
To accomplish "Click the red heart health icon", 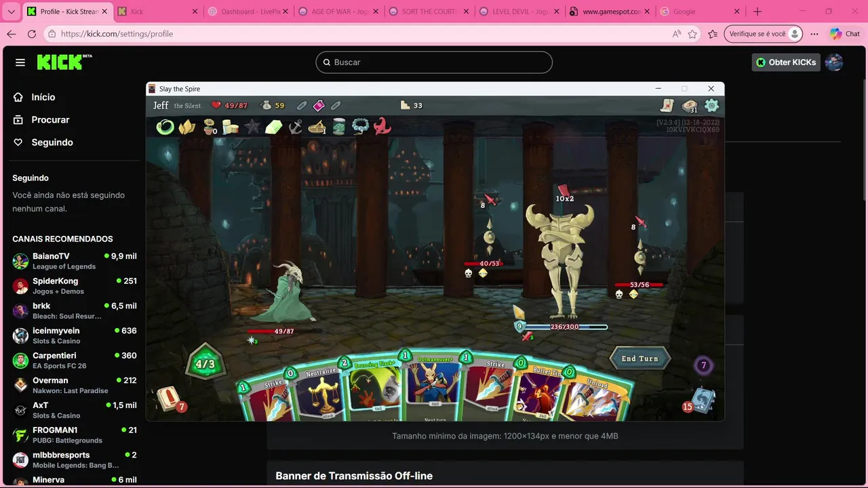I will point(216,105).
